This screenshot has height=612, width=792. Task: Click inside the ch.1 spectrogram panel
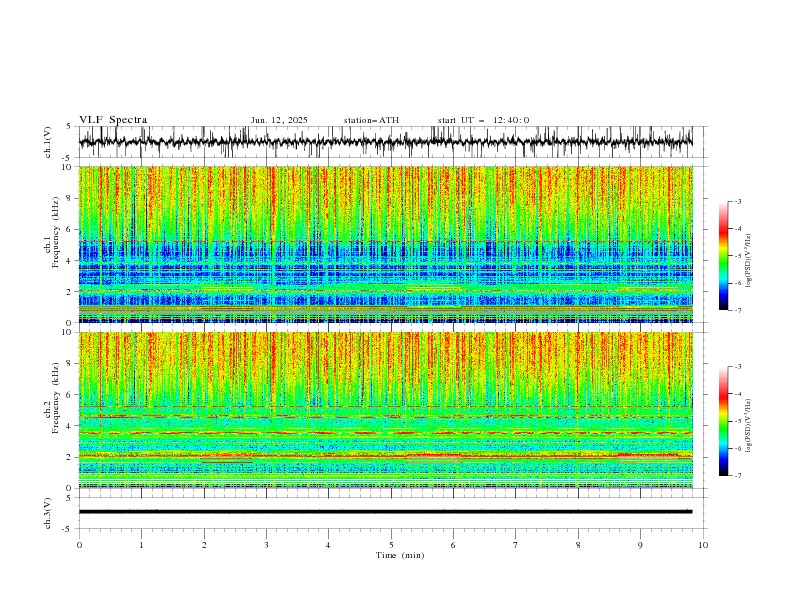pos(386,244)
